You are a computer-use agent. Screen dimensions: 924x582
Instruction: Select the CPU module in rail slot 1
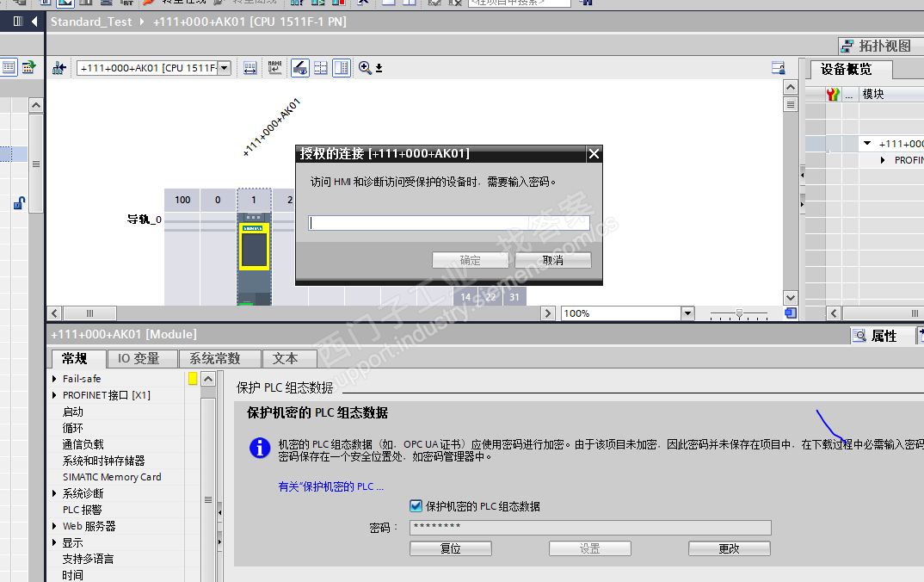tap(254, 258)
